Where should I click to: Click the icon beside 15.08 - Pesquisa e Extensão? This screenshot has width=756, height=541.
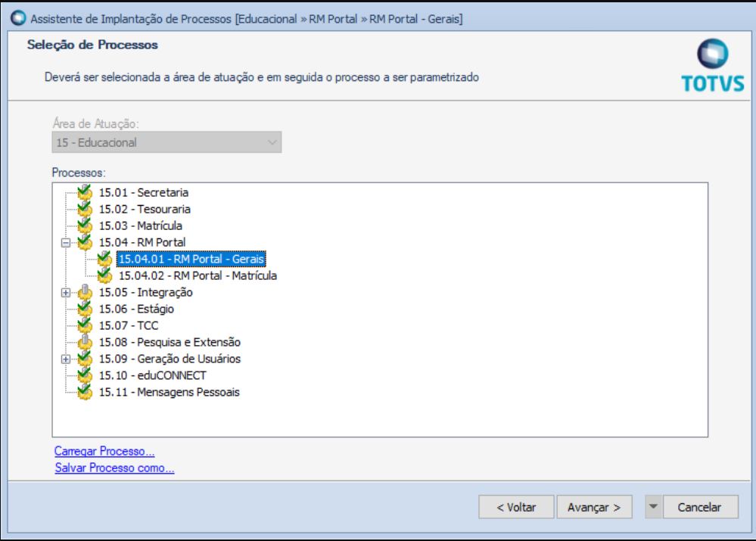85,342
